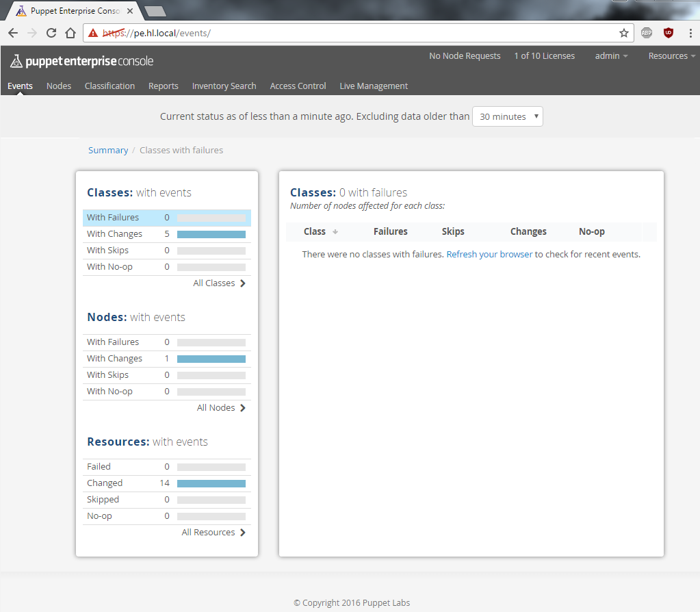This screenshot has width=700, height=612.
Task: Sort table by Class column arrow
Action: coord(335,232)
